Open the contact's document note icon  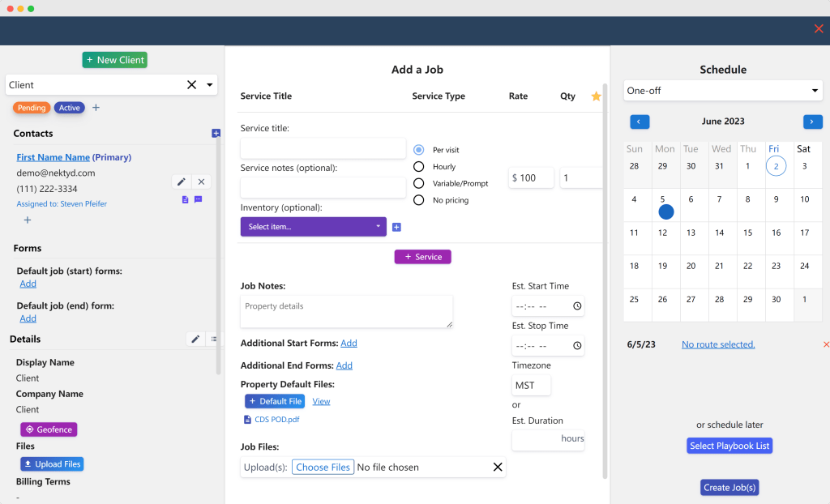(x=185, y=199)
